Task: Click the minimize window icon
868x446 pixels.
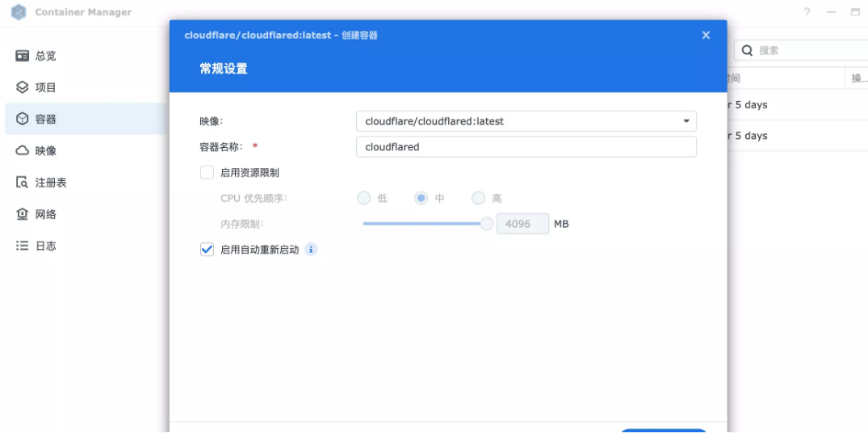Action: [831, 12]
